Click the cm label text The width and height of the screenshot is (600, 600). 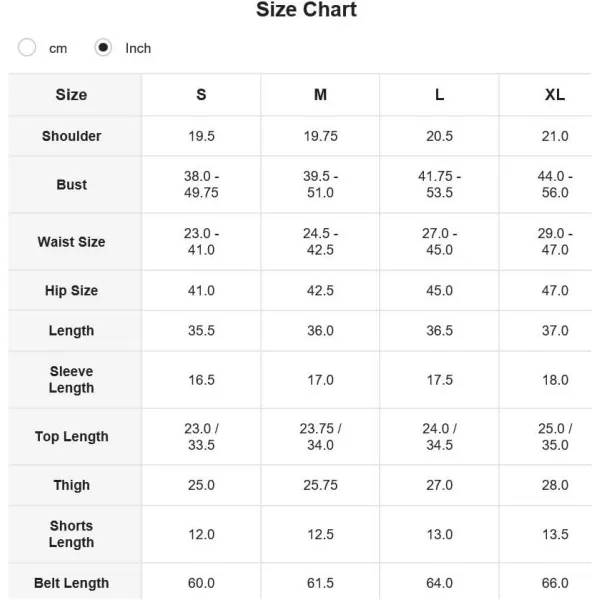click(x=58, y=49)
